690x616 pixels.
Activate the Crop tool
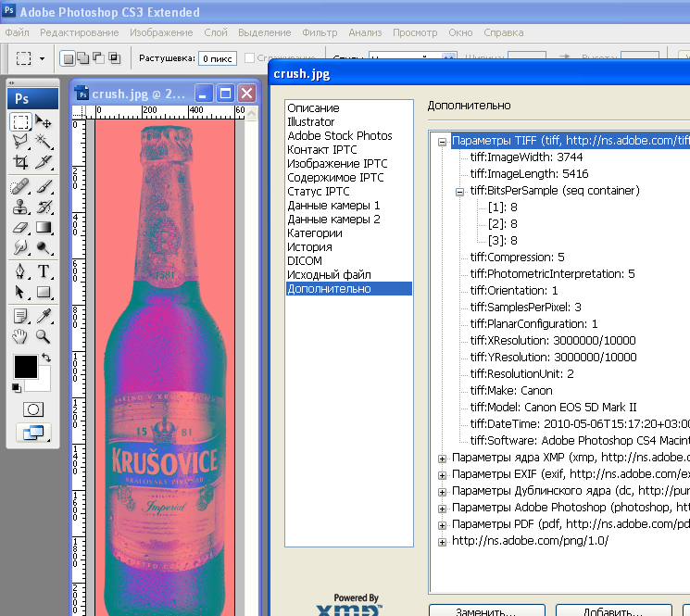pyautogui.click(x=20, y=161)
